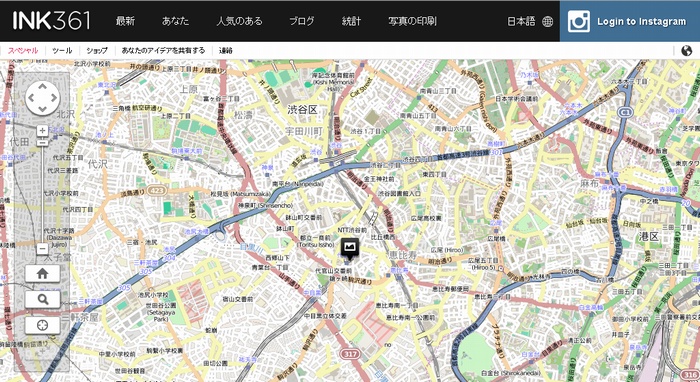700x382 pixels.
Task: Select the スペシャル tab
Action: tap(23, 50)
